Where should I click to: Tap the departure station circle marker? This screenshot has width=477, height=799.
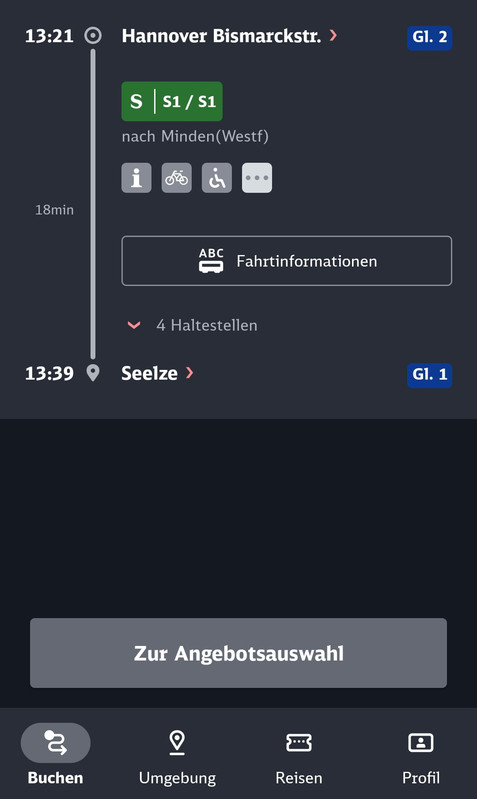coord(93,36)
